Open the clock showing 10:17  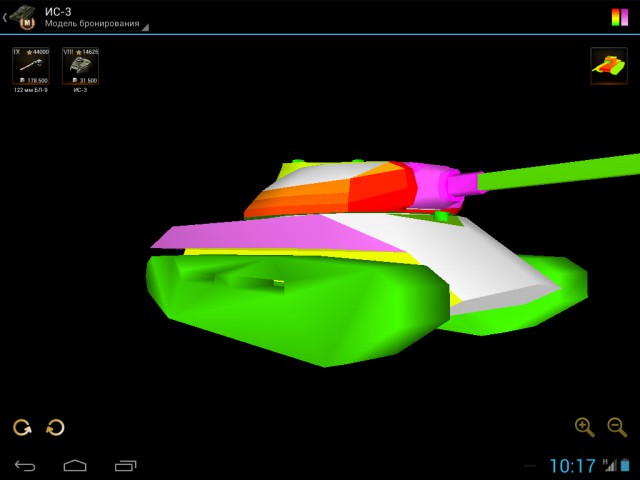click(x=573, y=466)
